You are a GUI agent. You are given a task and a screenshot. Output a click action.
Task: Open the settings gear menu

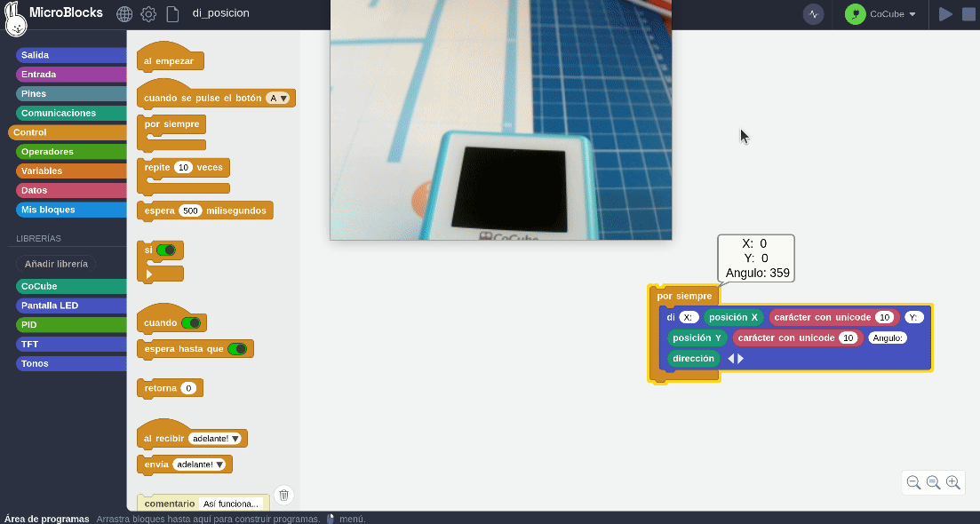point(148,14)
